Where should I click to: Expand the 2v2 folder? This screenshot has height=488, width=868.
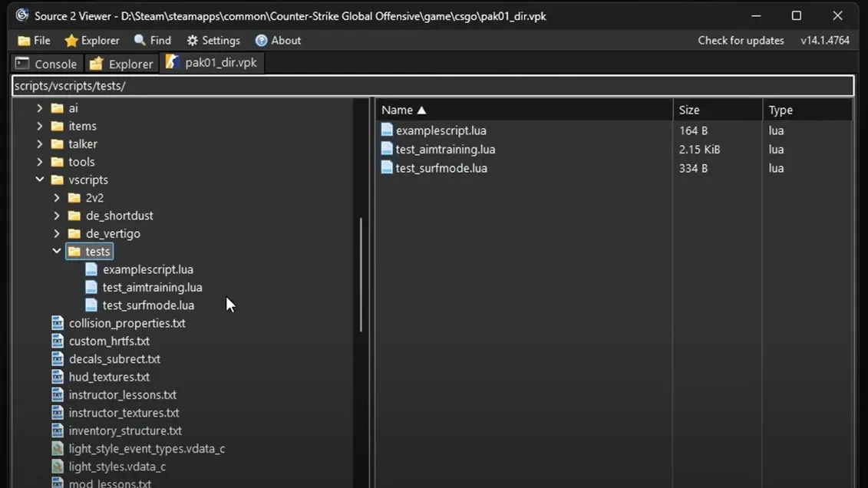(57, 197)
